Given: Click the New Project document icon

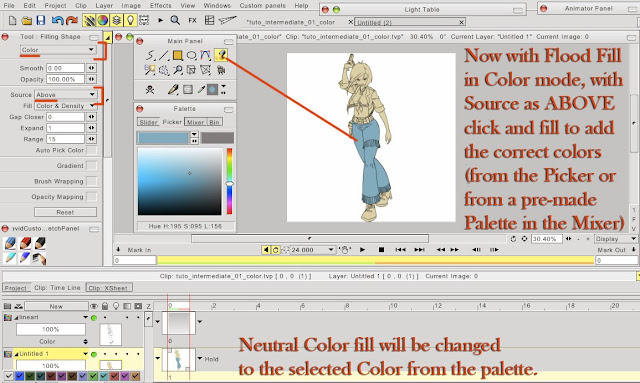Looking at the screenshot, I should pyautogui.click(x=12, y=20).
